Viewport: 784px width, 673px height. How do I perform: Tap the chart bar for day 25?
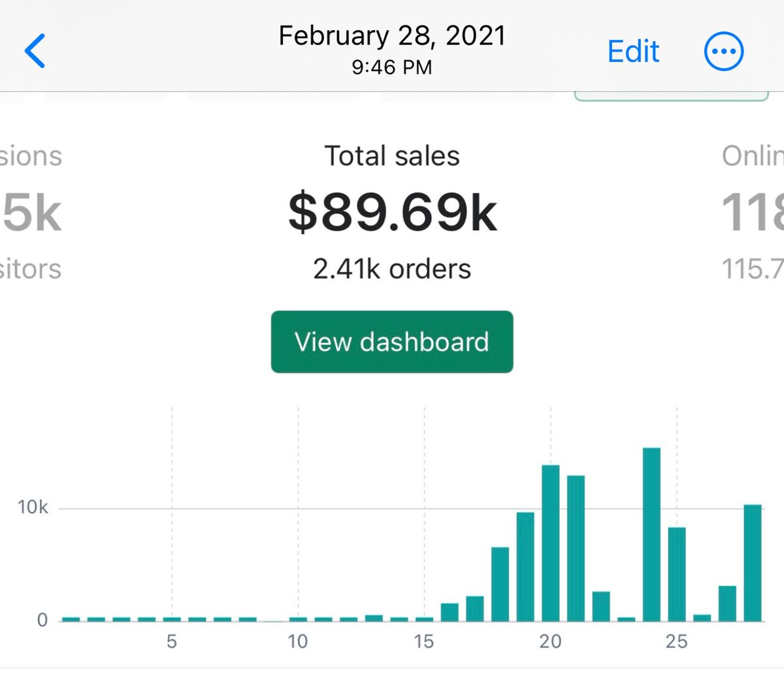coord(677,574)
